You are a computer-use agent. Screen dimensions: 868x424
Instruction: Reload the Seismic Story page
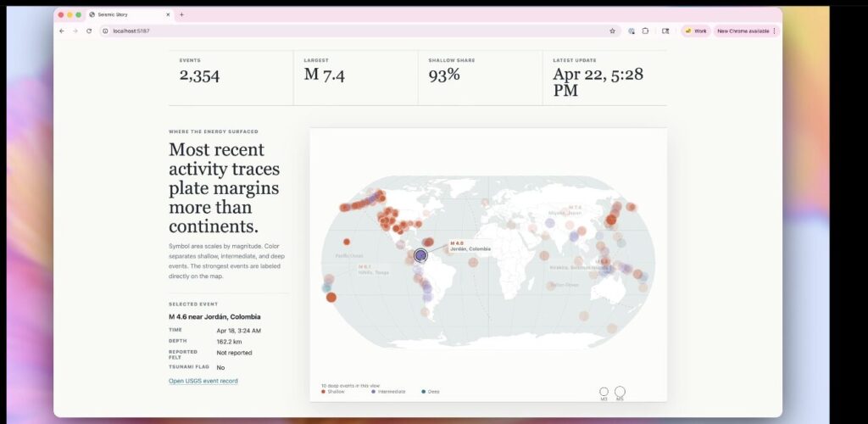[x=89, y=31]
